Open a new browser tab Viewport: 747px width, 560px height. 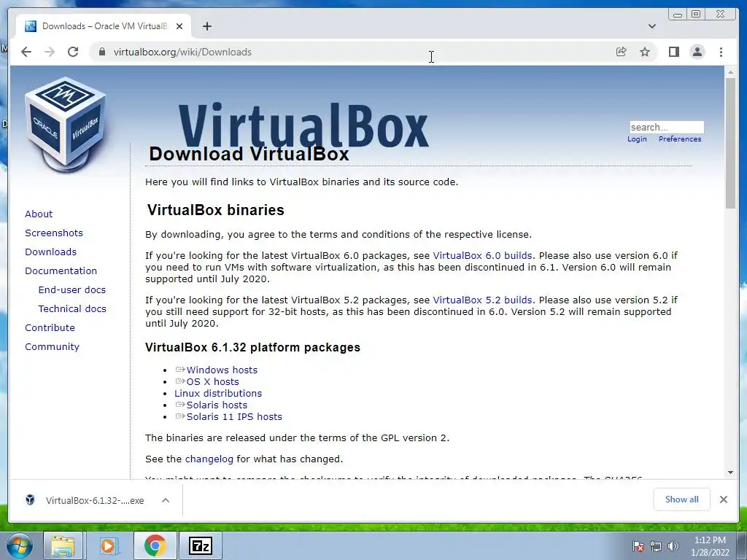point(206,26)
